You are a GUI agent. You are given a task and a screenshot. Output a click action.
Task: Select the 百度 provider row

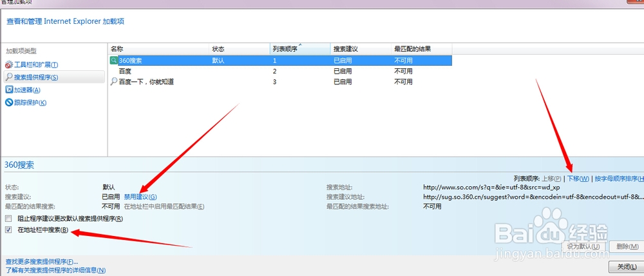coord(280,71)
